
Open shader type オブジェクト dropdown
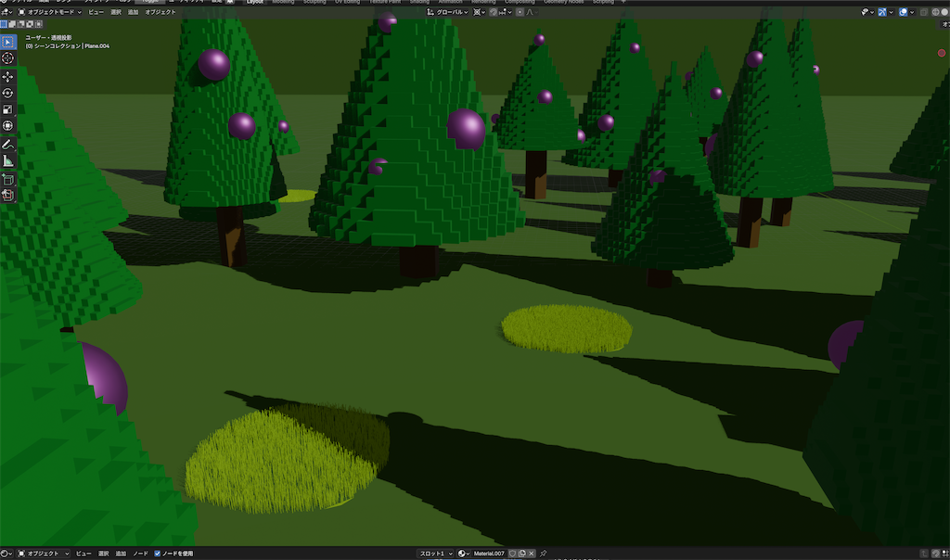(x=43, y=554)
